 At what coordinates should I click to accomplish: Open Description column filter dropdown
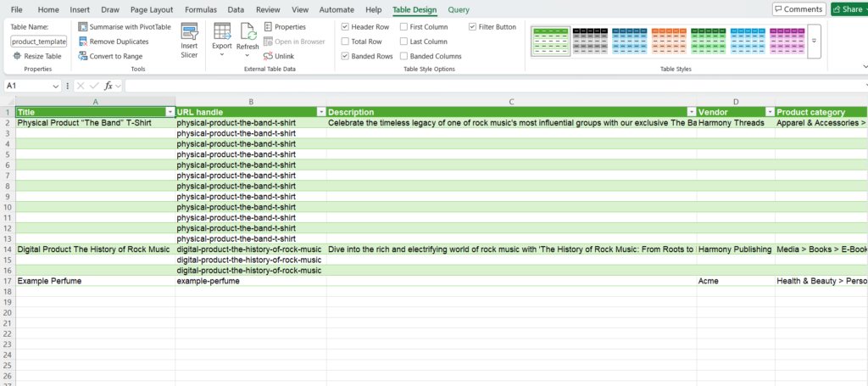[x=692, y=112]
